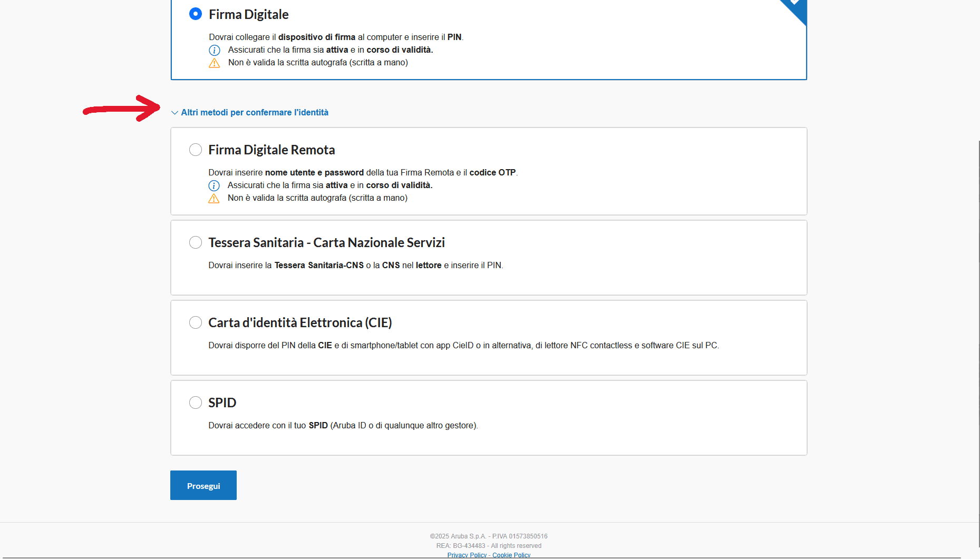The image size is (980, 559).
Task: Open the Cookie Policy link
Action: pyautogui.click(x=511, y=555)
